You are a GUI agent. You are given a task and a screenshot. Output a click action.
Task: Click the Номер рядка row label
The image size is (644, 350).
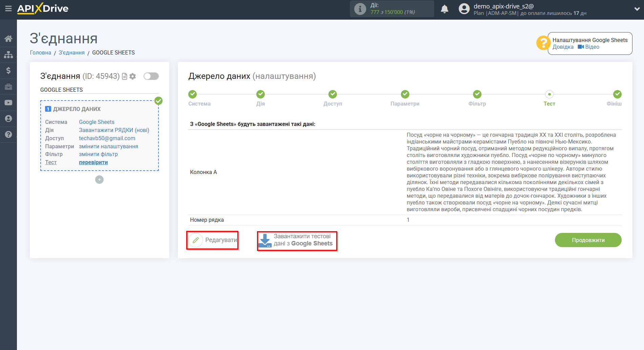tap(207, 220)
